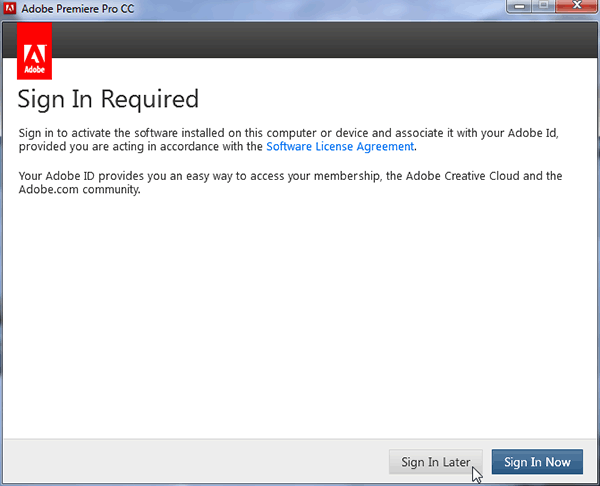Click the Sign In Now button
Screen dimensions: 600x486
point(537,462)
